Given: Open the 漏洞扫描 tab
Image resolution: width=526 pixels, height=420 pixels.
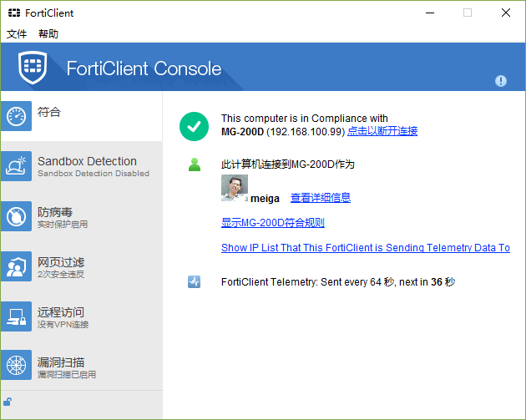Looking at the screenshot, I should coord(82,366).
